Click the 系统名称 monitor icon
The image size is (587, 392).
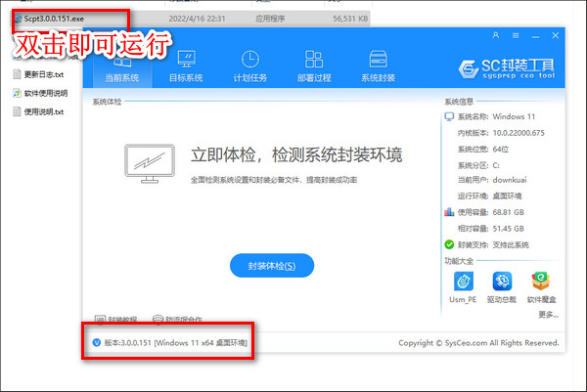point(449,116)
